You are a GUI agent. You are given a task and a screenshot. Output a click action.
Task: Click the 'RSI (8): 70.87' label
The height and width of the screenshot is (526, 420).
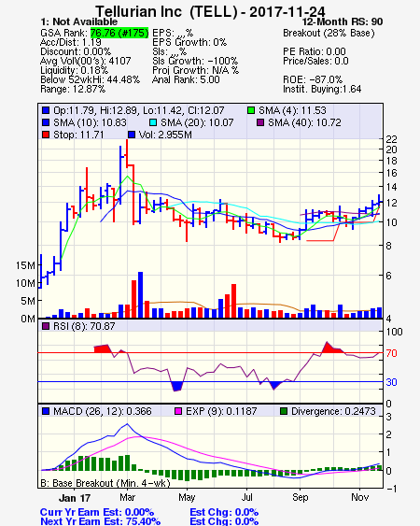pyautogui.click(x=84, y=326)
